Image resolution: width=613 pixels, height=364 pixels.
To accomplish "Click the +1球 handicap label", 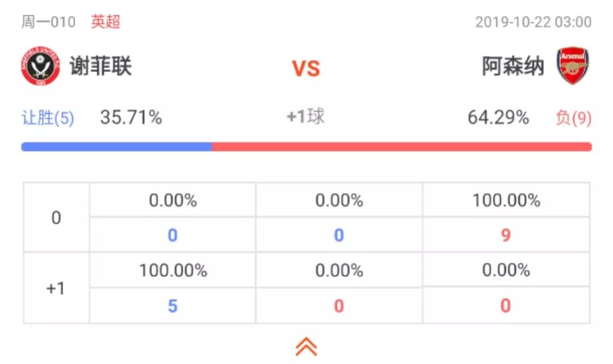I will click(306, 116).
